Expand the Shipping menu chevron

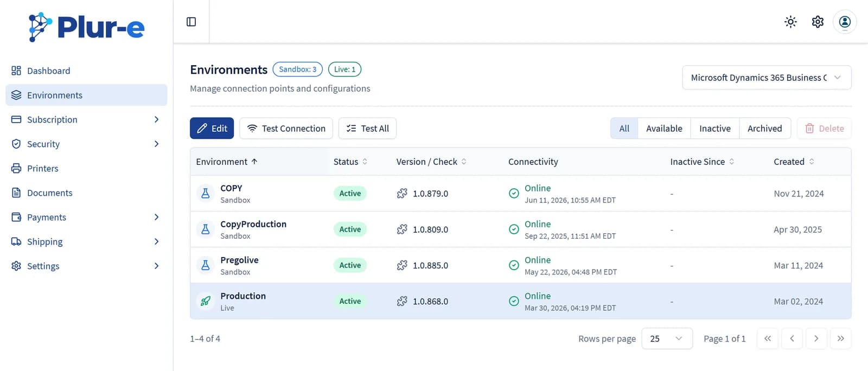156,241
